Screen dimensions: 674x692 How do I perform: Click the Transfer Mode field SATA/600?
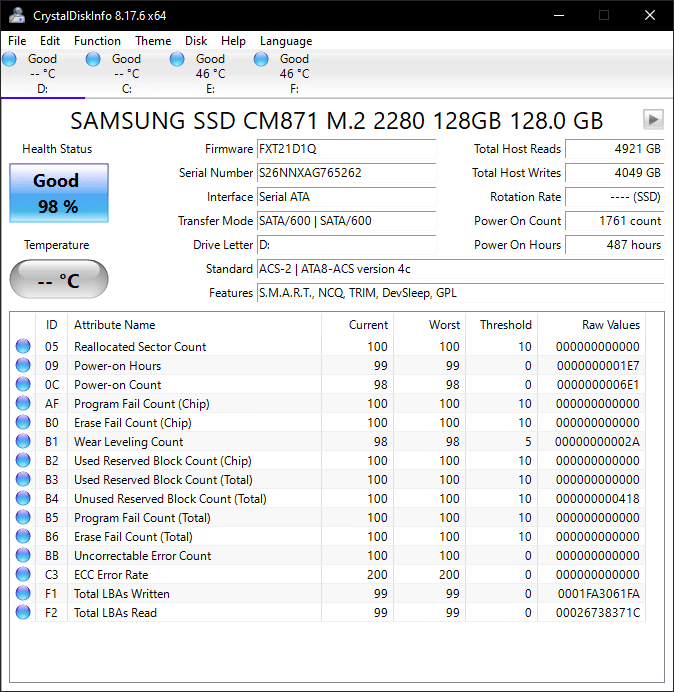point(346,221)
